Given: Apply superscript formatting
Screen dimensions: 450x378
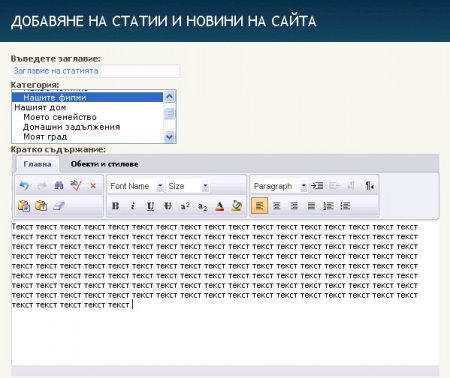Looking at the screenshot, I should [x=185, y=206].
